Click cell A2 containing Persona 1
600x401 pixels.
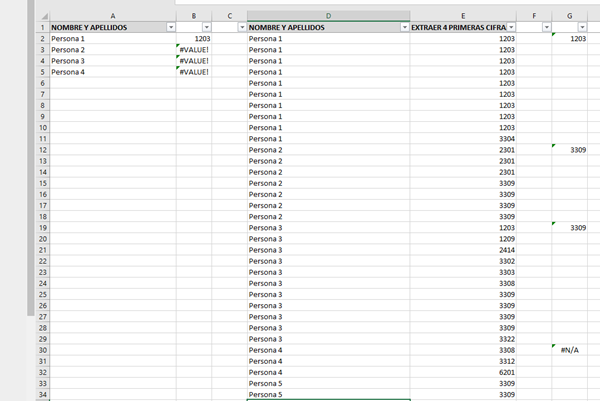(x=112, y=39)
